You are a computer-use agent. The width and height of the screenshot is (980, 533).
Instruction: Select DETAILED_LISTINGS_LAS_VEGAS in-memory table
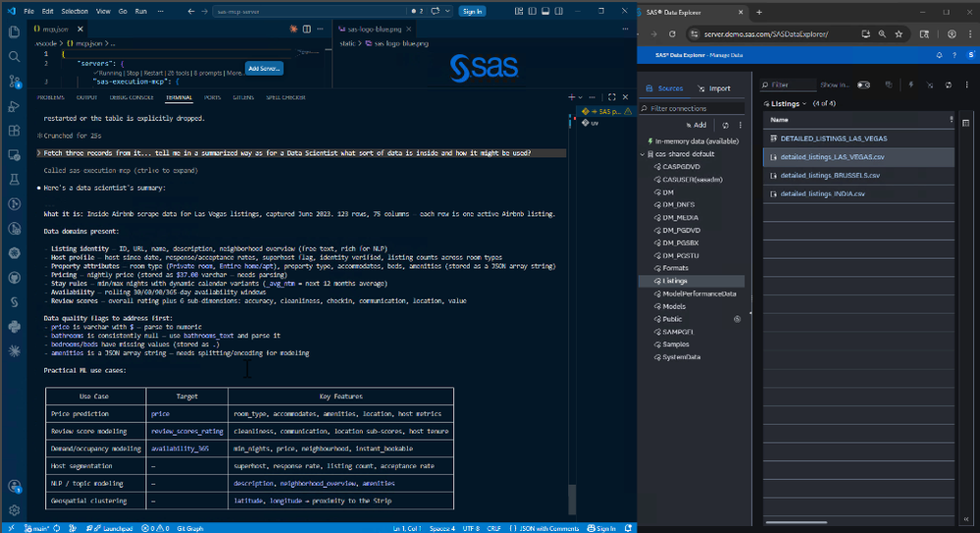click(834, 138)
